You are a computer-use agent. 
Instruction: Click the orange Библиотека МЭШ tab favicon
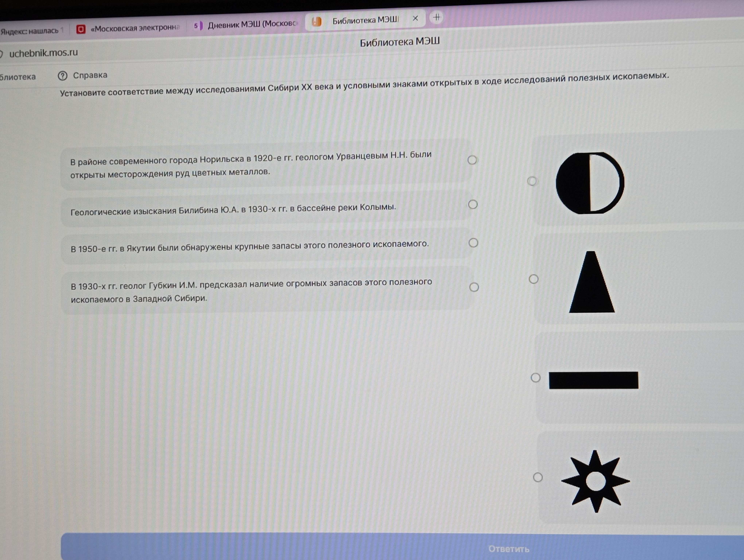[317, 22]
